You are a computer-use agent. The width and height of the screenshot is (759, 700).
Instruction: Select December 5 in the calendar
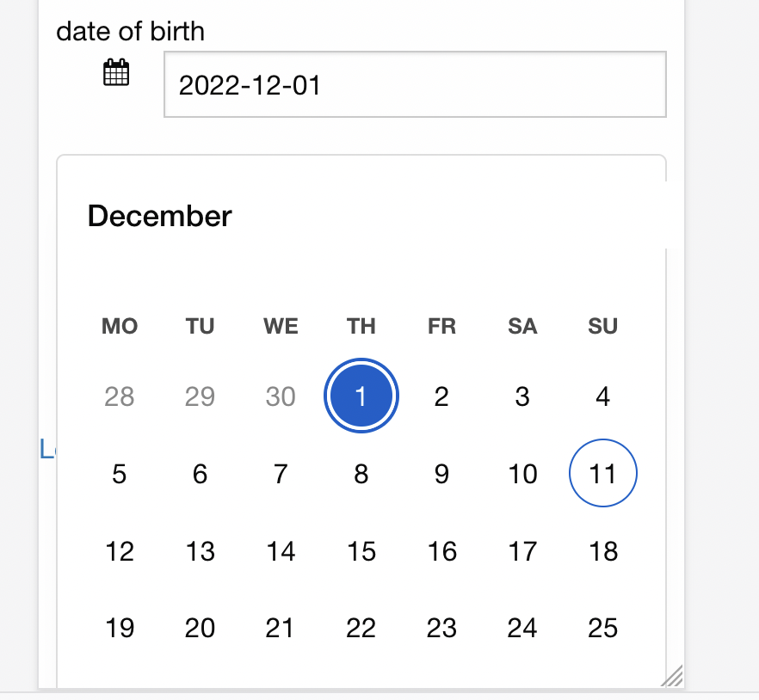[x=120, y=474]
